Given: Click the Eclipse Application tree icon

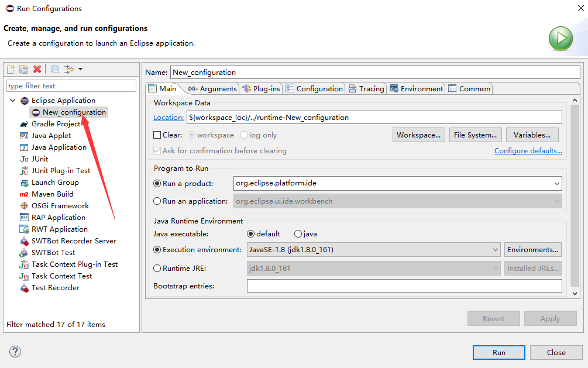Looking at the screenshot, I should pyautogui.click(x=25, y=101).
